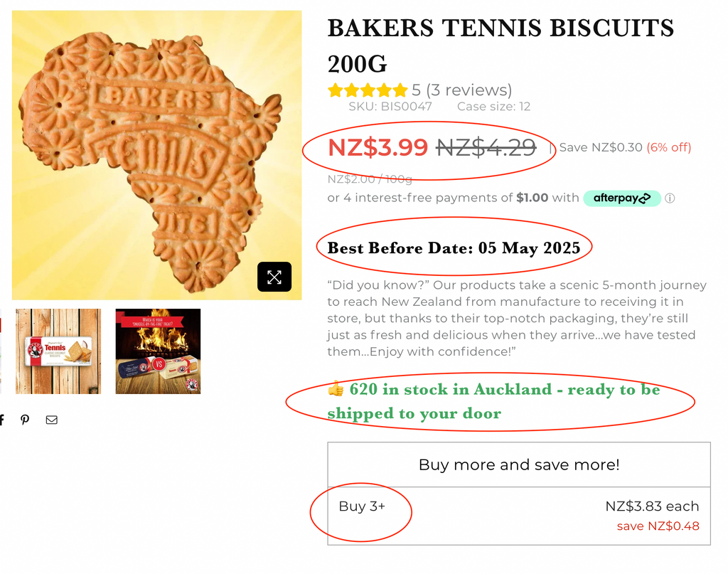Click the Afterpay logo badge
Screen dimensions: 728x574
(x=622, y=198)
